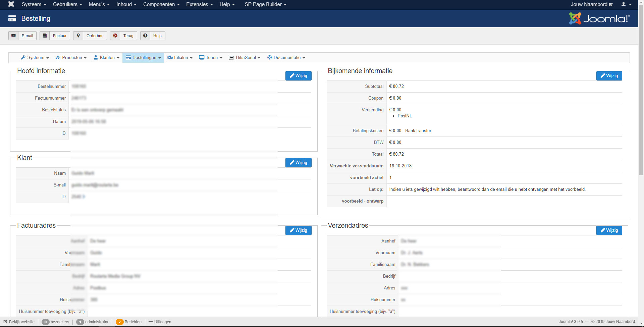Click the Berichten count badge
The width and height of the screenshot is (644, 327).
click(119, 322)
